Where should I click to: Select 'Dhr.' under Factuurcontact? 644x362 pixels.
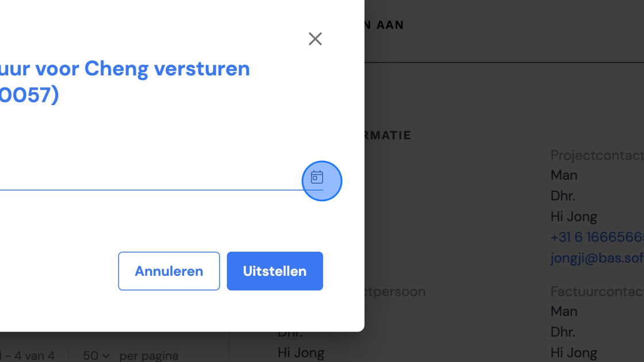click(x=563, y=332)
